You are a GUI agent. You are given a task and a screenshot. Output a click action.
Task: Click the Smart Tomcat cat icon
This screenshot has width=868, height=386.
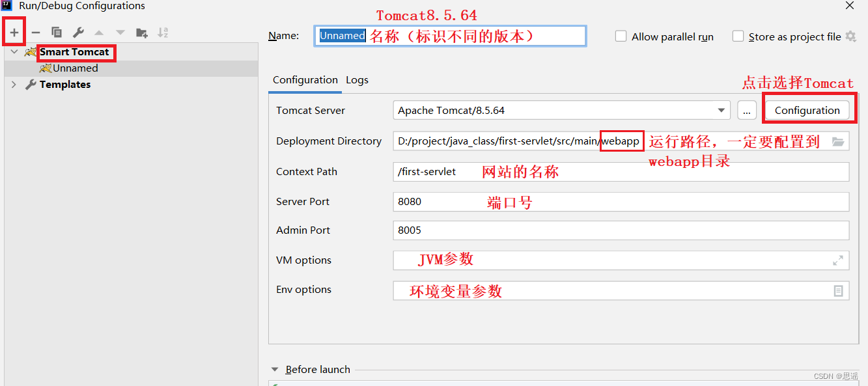(31, 52)
